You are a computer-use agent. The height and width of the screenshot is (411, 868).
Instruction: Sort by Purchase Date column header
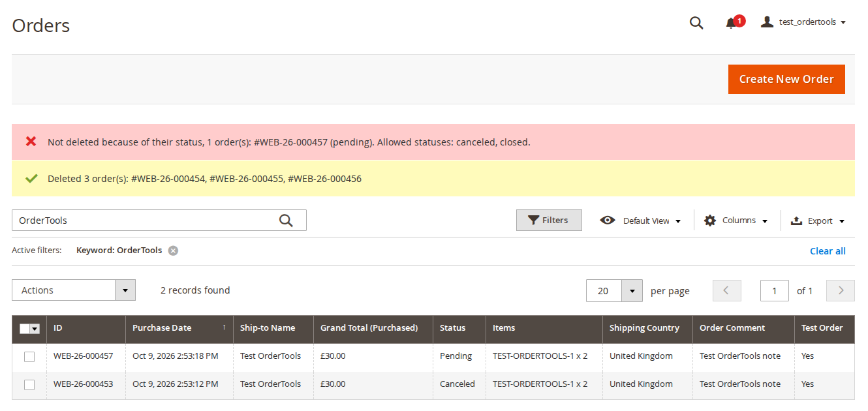(179, 329)
